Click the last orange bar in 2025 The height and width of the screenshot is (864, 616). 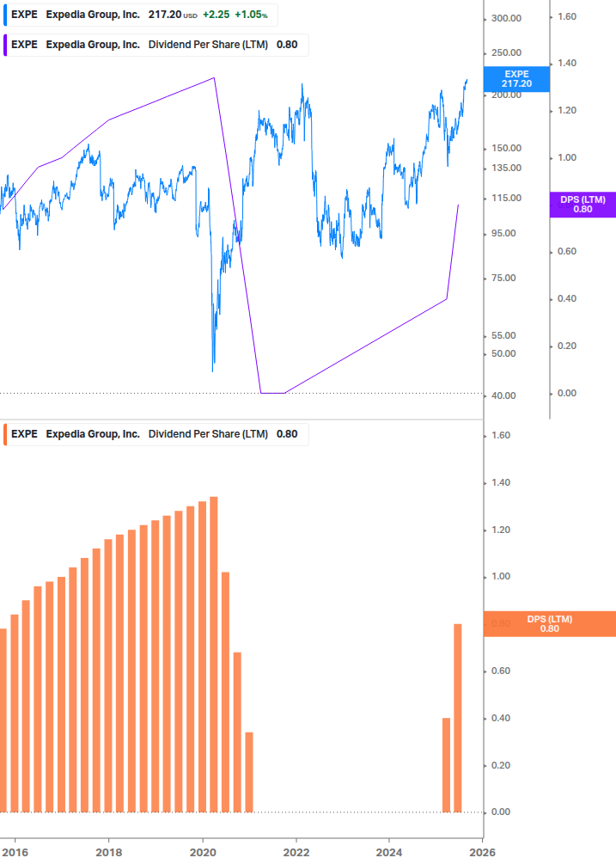tap(457, 718)
